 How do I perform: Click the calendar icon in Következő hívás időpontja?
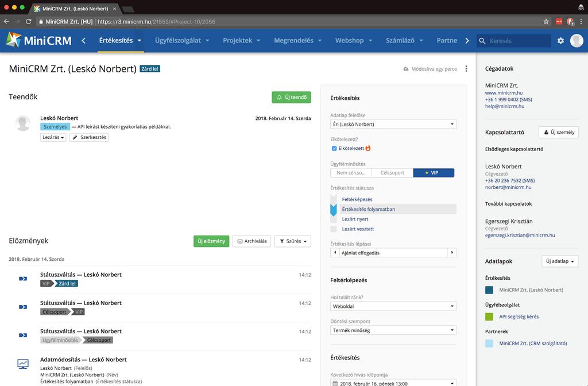click(x=335, y=383)
